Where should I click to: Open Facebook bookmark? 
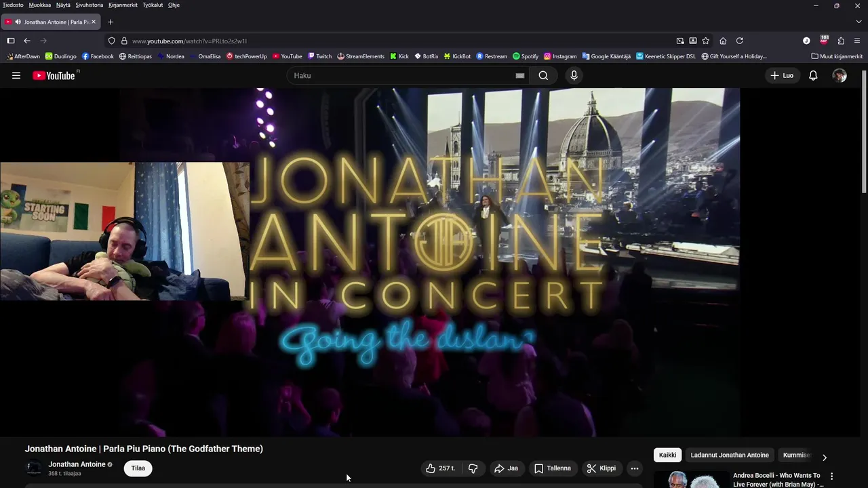coord(98,56)
